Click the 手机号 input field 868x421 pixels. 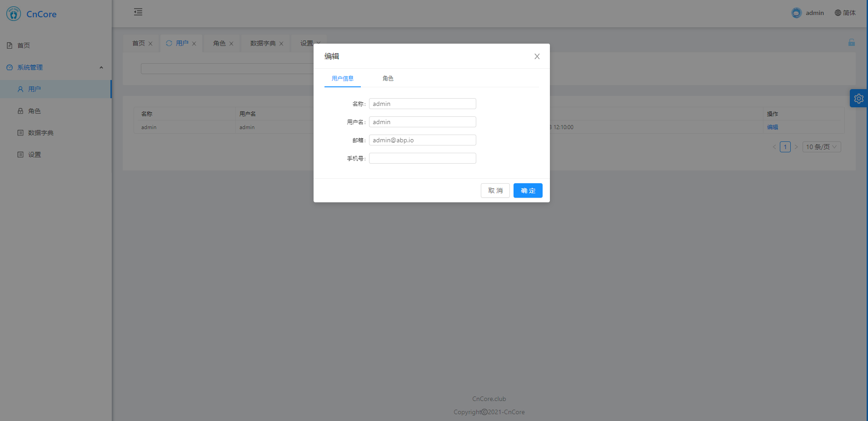[422, 158]
